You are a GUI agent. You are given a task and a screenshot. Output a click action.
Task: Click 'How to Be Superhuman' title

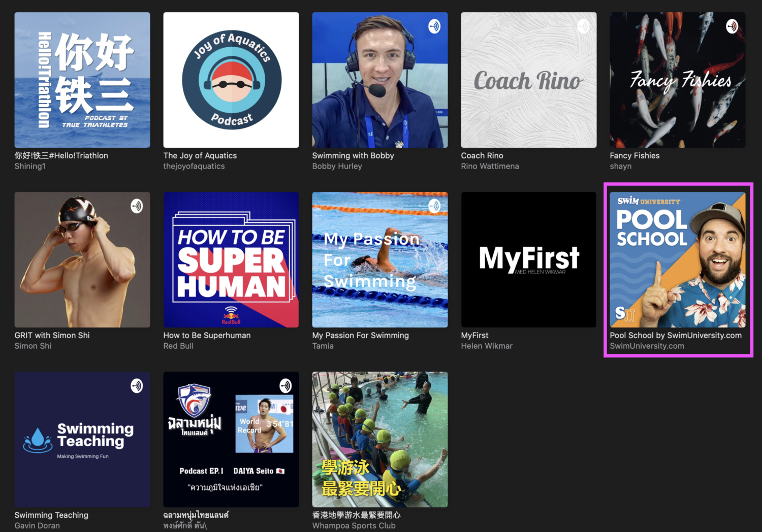click(207, 335)
